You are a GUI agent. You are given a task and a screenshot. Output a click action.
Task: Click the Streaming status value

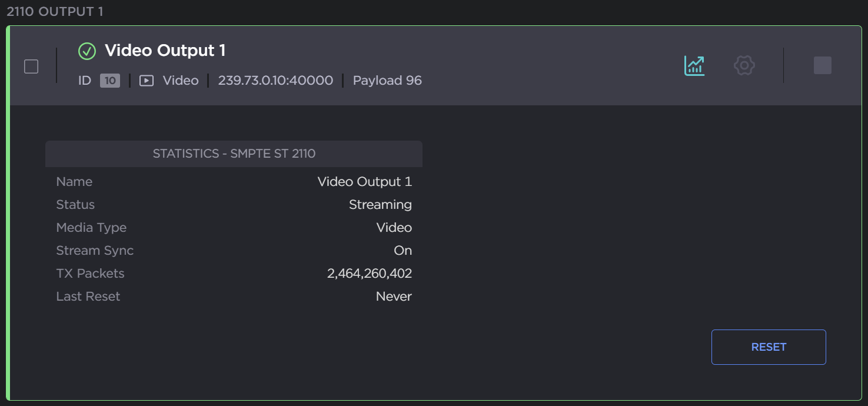[x=380, y=205]
